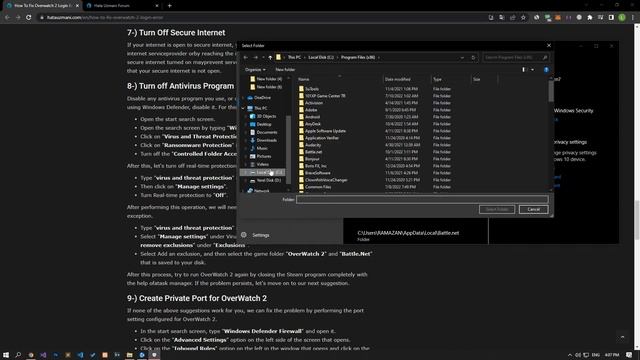Collapse the This PC tree node
The height and width of the screenshot is (360, 640).
coord(244,108)
